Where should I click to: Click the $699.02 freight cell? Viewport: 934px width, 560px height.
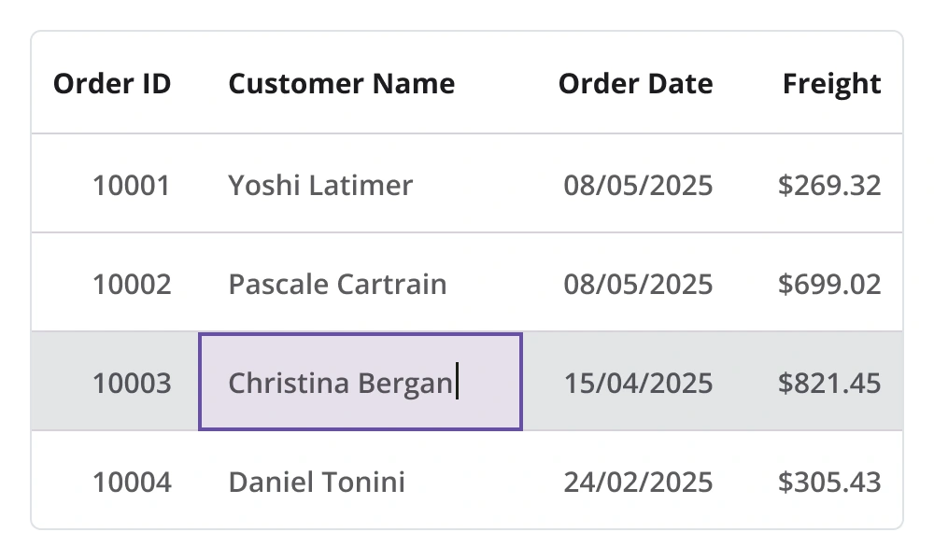click(829, 284)
